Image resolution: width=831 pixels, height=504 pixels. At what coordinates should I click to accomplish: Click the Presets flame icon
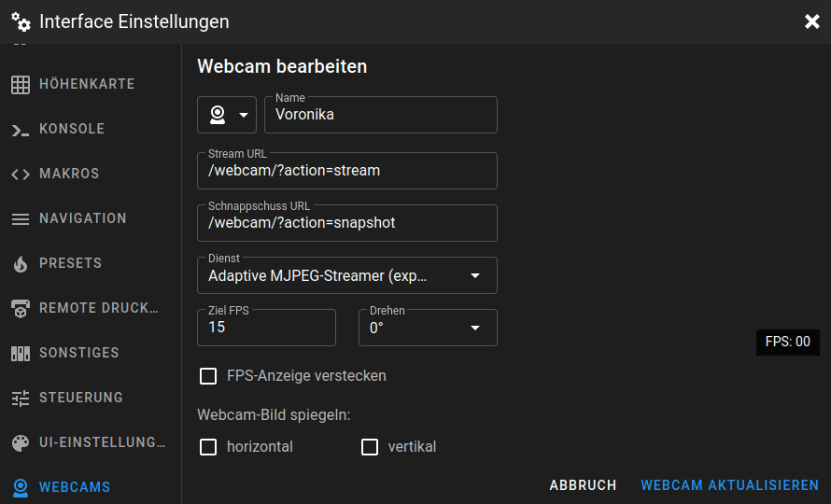(x=21, y=263)
